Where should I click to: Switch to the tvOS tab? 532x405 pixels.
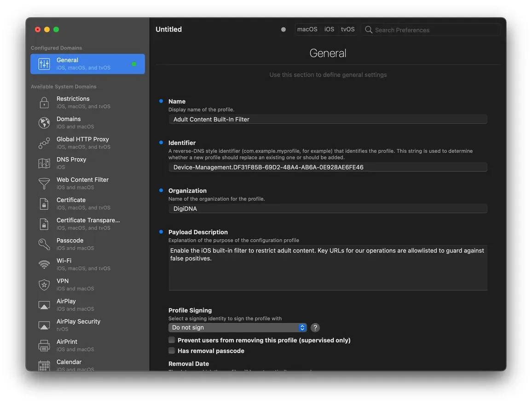347,29
